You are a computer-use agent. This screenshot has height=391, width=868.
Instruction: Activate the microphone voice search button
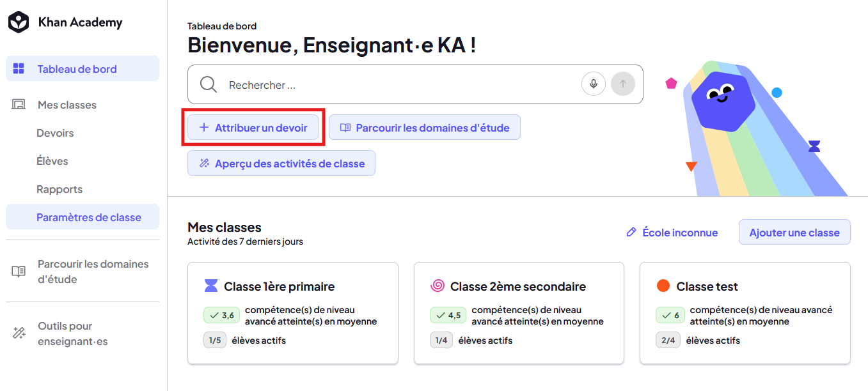(594, 84)
